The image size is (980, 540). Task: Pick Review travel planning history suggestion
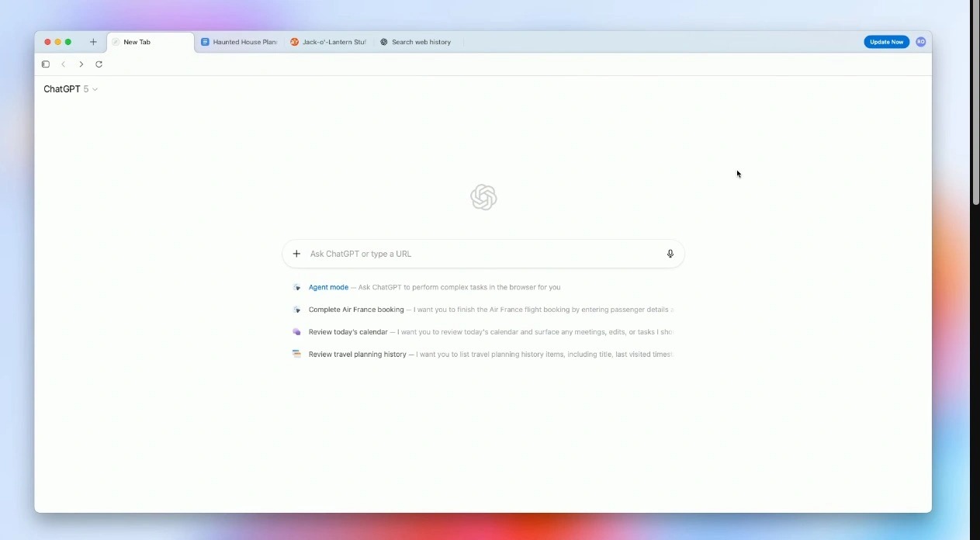click(357, 355)
